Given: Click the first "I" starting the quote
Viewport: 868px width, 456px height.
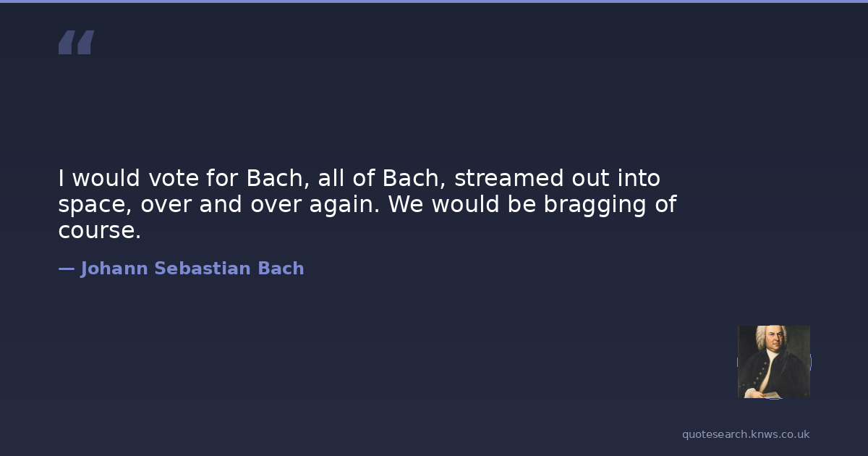Looking at the screenshot, I should click(61, 178).
